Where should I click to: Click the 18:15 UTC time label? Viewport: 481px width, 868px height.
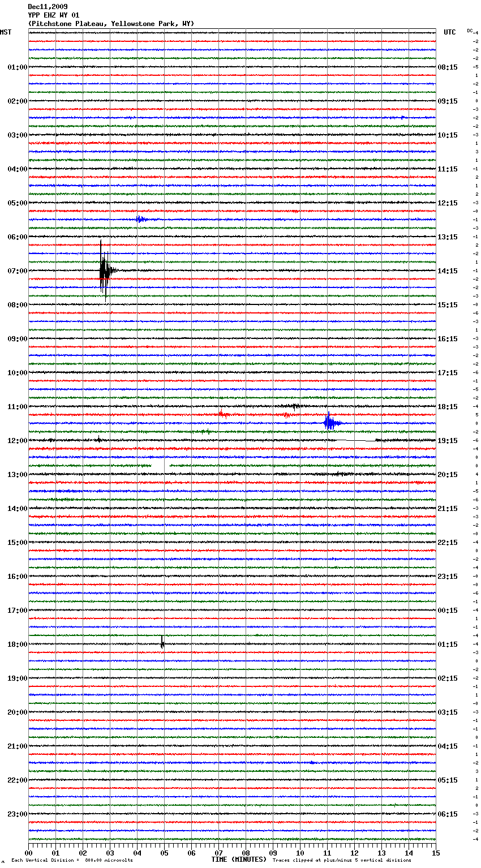click(x=448, y=407)
